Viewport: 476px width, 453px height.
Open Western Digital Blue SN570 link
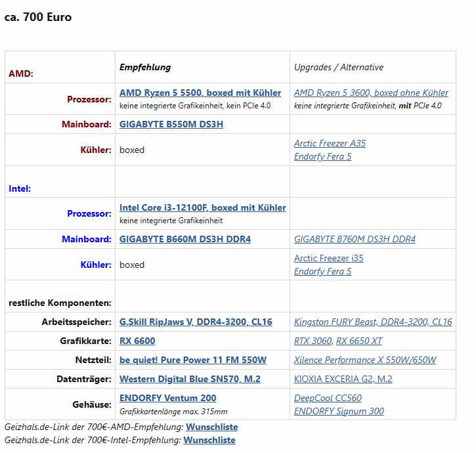point(190,379)
